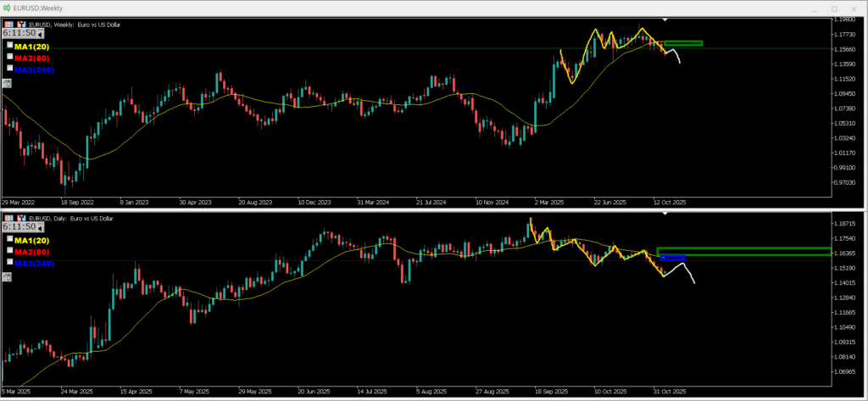Enable the MA1(20) checkbox on the daily chart
This screenshot has height=401, width=868.
pos(10,240)
